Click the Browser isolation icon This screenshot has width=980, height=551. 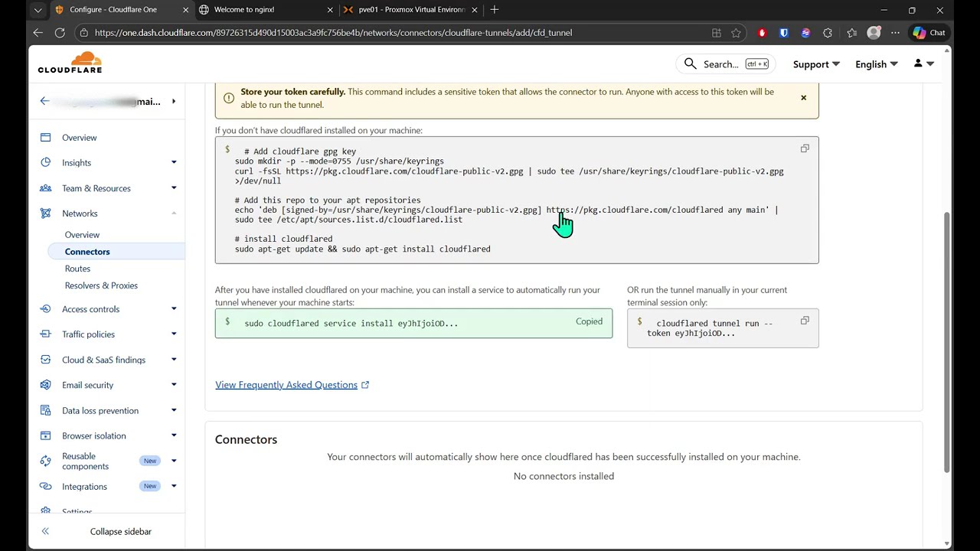tap(45, 435)
